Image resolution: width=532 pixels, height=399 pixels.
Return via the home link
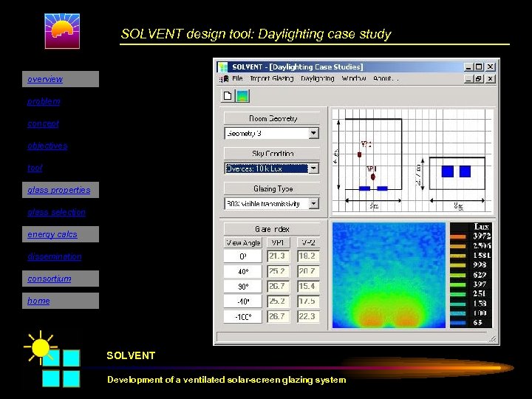pyautogui.click(x=38, y=301)
